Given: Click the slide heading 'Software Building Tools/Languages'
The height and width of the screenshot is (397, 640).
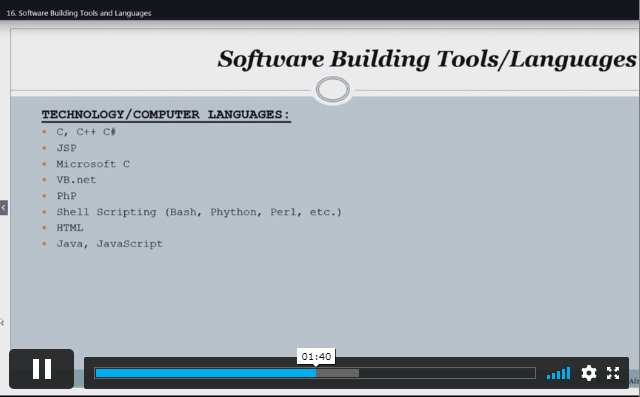Looking at the screenshot, I should (427, 59).
